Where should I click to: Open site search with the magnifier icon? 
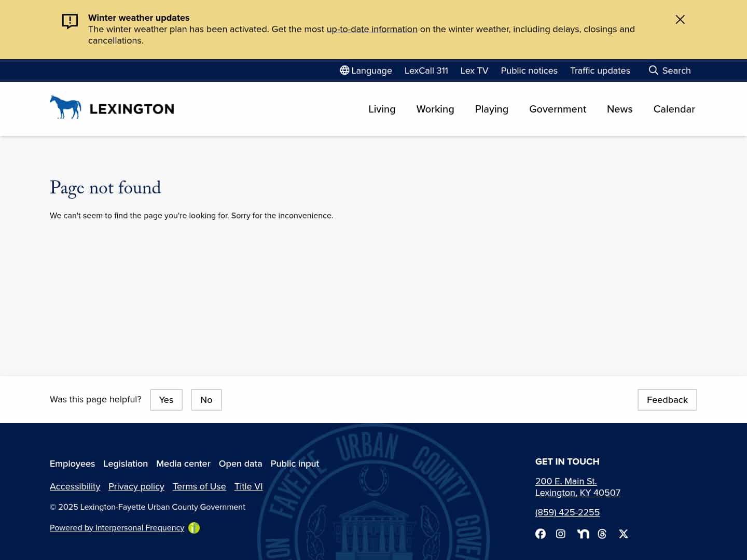tap(669, 71)
